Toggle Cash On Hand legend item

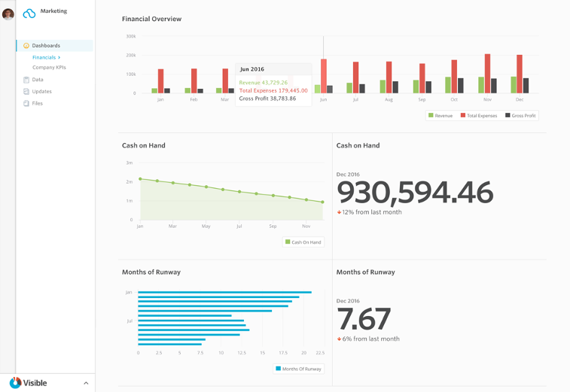tap(303, 242)
